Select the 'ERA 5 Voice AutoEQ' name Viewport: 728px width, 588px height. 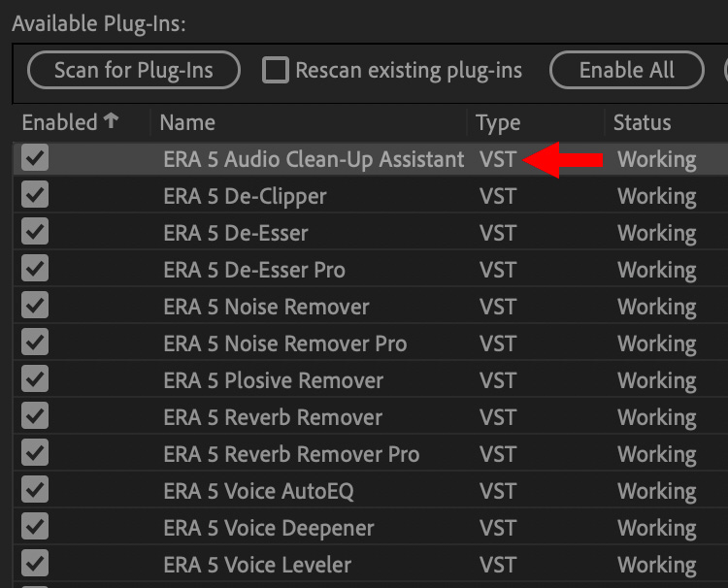point(258,492)
